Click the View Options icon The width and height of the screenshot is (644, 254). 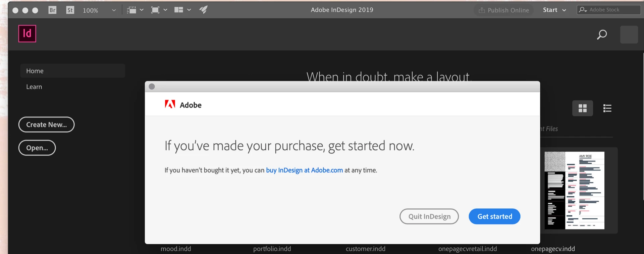pos(131,10)
